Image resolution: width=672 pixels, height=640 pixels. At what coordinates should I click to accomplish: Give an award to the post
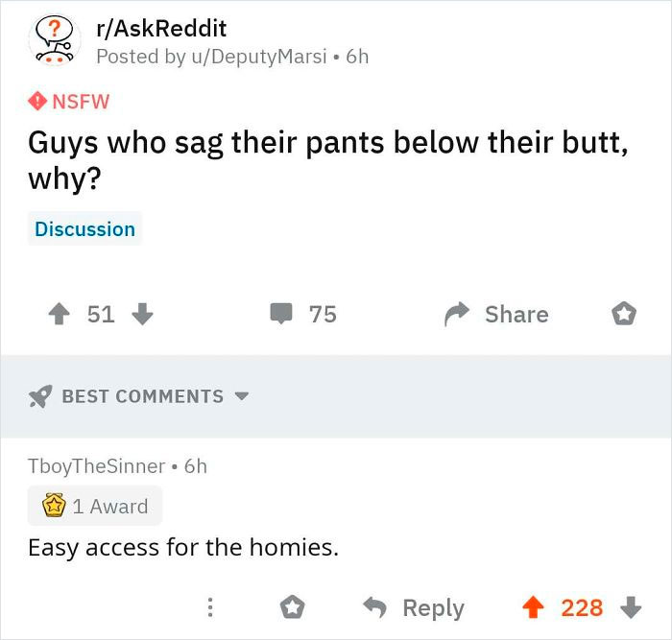coord(624,314)
